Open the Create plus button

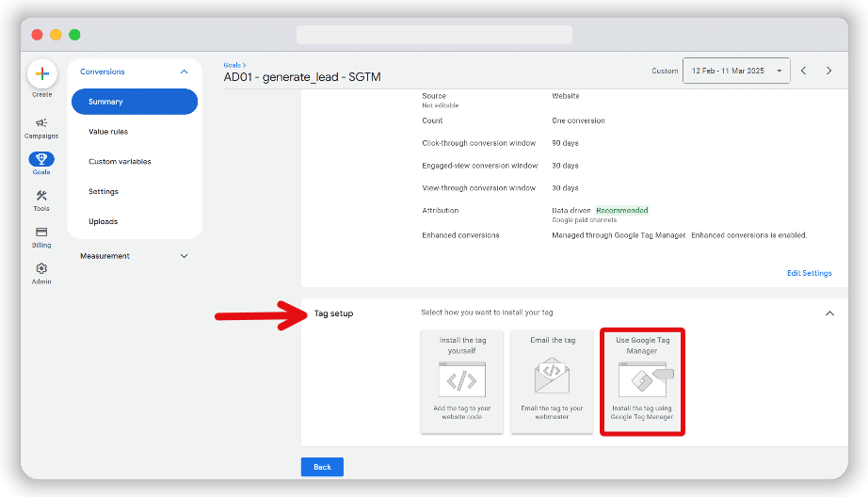click(42, 73)
